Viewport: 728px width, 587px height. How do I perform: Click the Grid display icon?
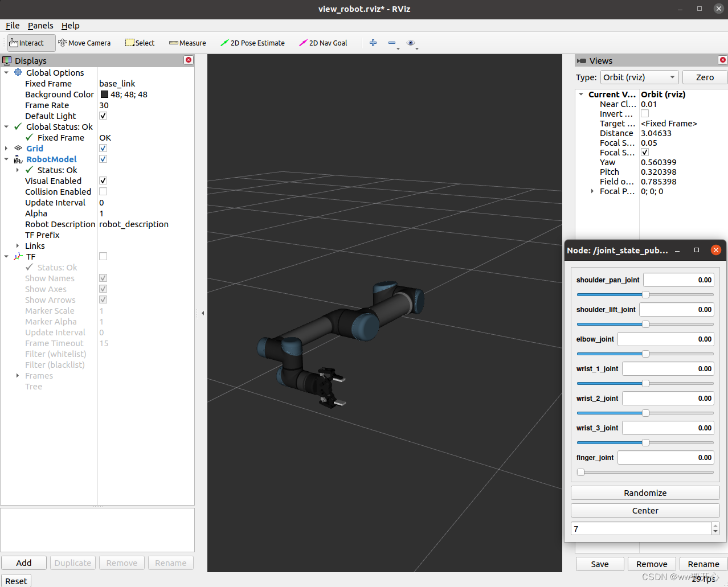tap(18, 148)
